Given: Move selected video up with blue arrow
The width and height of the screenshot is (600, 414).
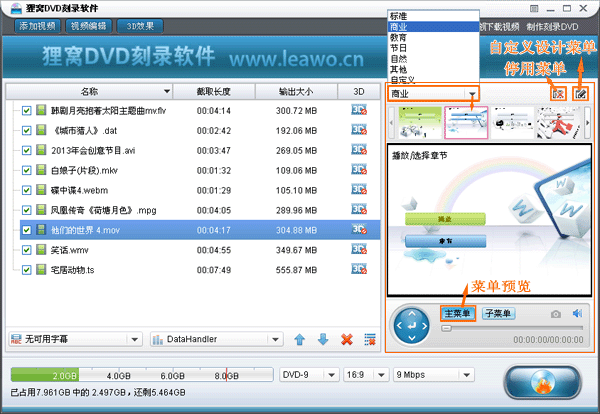Looking at the screenshot, I should [x=300, y=339].
